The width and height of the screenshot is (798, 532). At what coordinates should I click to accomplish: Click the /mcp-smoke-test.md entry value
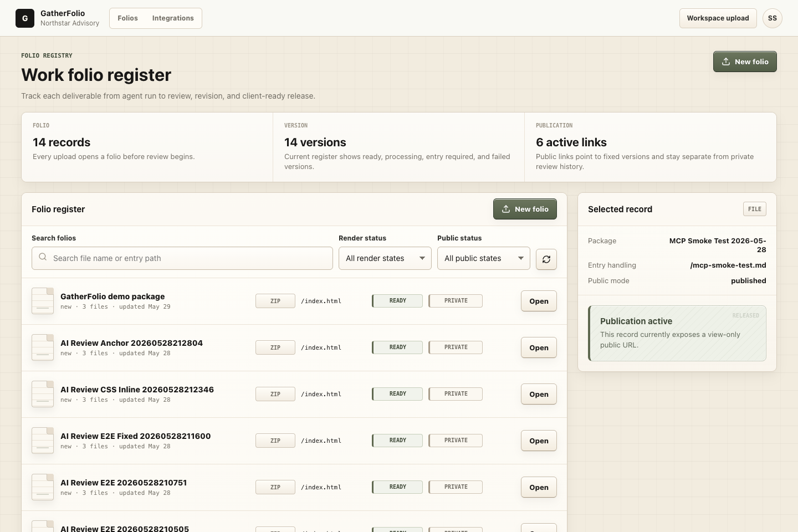click(x=728, y=265)
